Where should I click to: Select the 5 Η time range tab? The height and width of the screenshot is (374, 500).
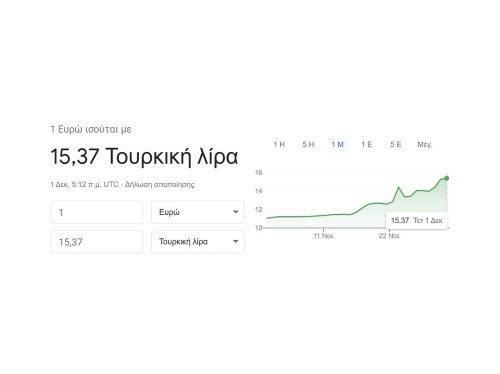pos(308,144)
